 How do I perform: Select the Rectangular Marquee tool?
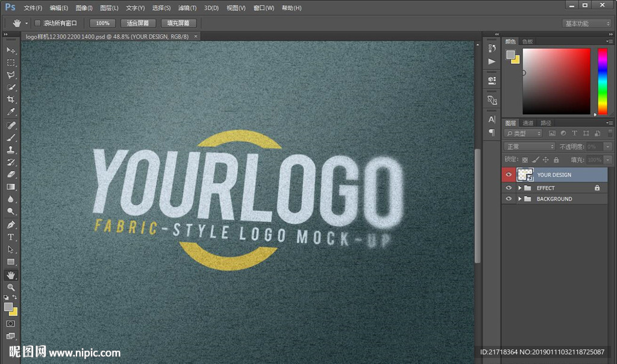pos(11,63)
